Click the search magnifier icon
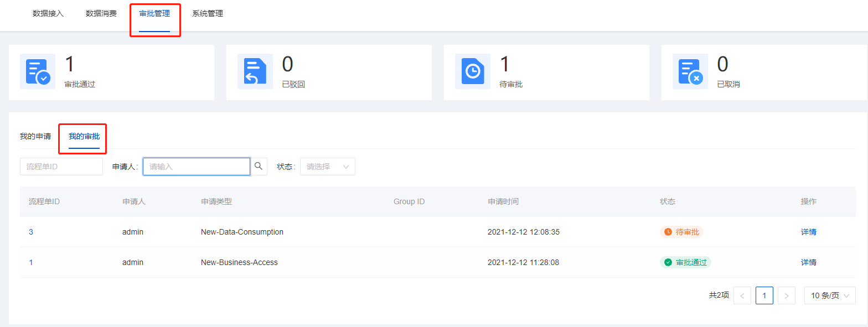The width and height of the screenshot is (868, 327). tap(259, 167)
